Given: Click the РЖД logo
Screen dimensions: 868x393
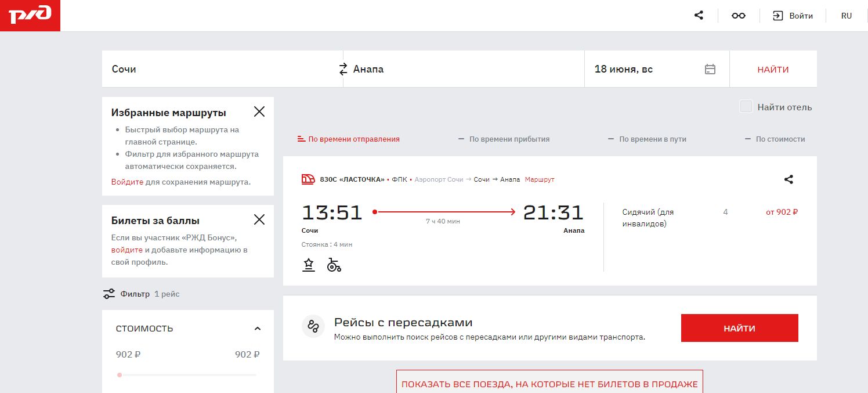Looking at the screenshot, I should pos(30,15).
